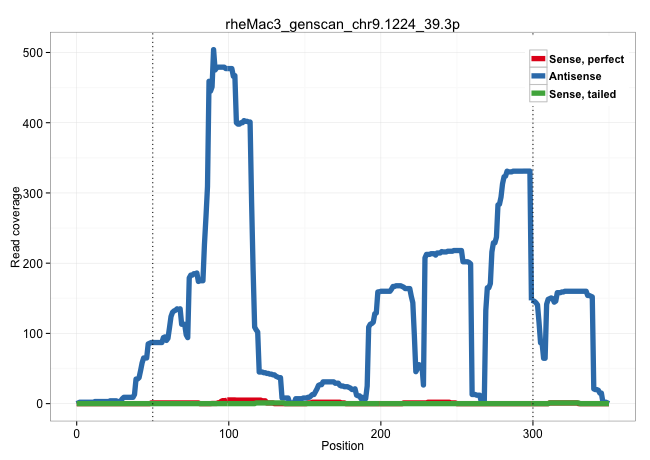This screenshot has height=460, width=650.
Task: Click the dotted vertical line at position 50
Action: point(152,250)
